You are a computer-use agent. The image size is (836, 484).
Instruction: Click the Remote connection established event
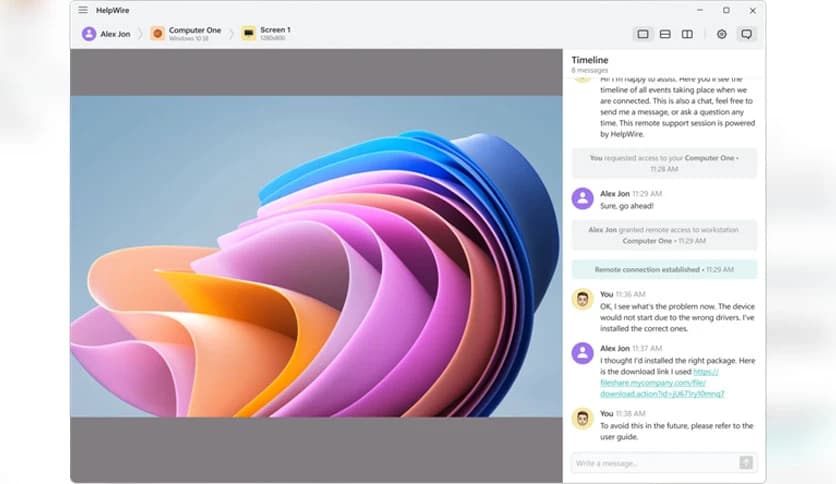[664, 270]
